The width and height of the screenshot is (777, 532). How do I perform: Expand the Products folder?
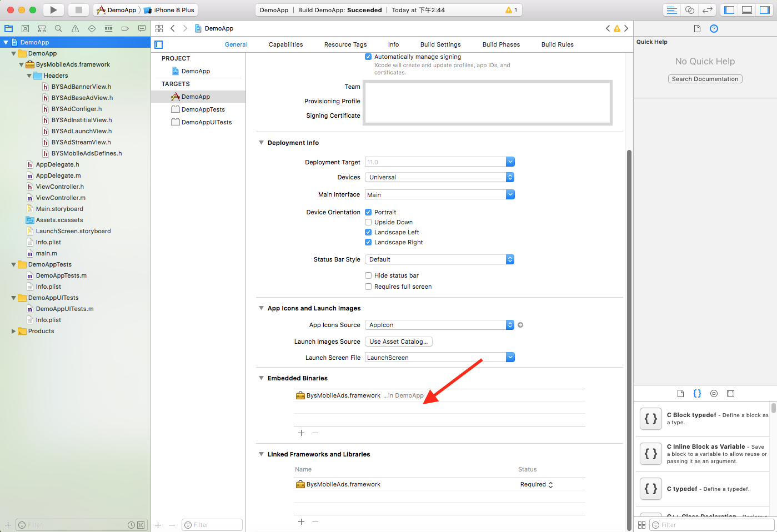(x=13, y=331)
